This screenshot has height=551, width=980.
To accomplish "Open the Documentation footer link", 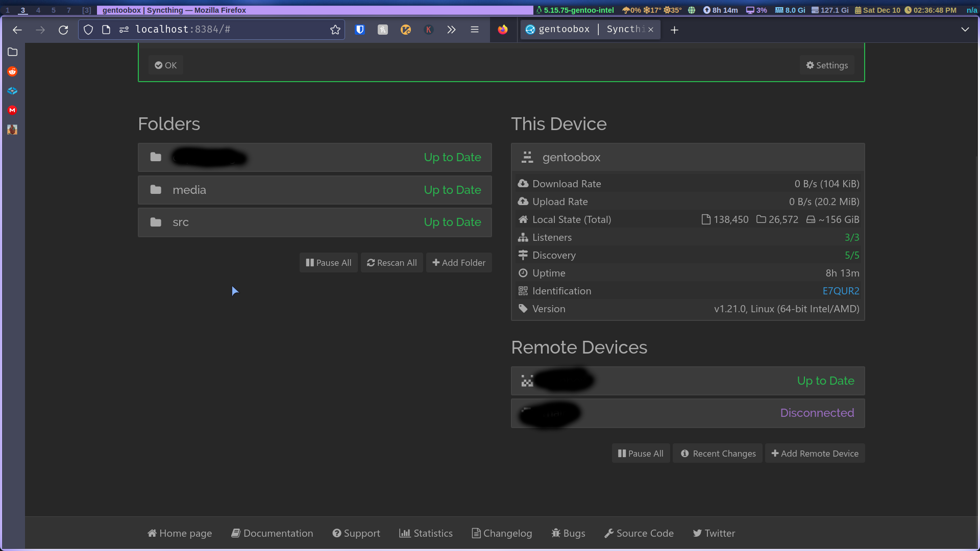I will 272,533.
